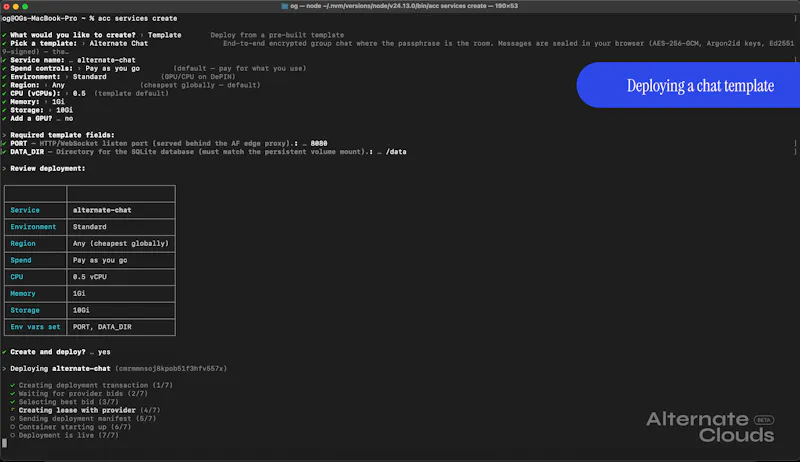
Task: Click the folder icon in the title bar
Action: [285, 6]
